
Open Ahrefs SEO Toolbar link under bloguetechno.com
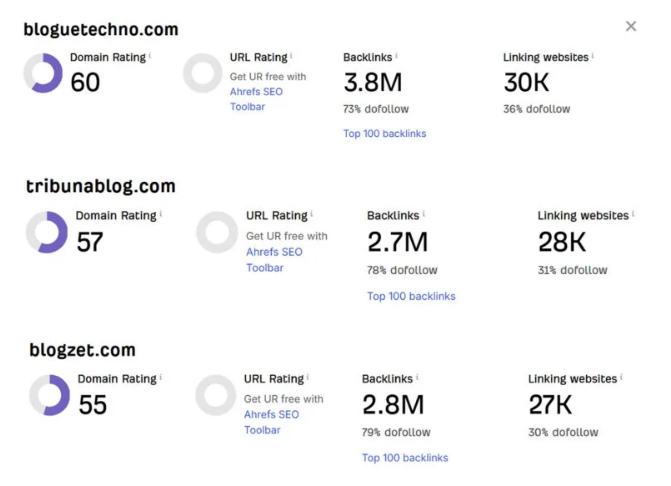256,99
